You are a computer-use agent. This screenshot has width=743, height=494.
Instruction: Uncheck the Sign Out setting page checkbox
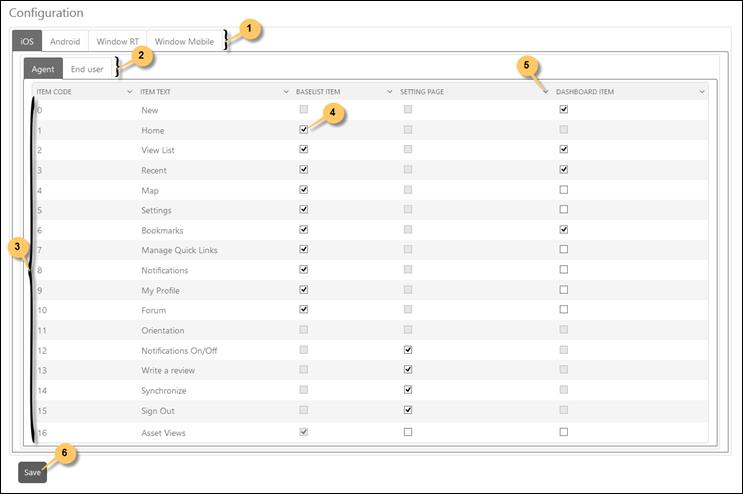[407, 410]
